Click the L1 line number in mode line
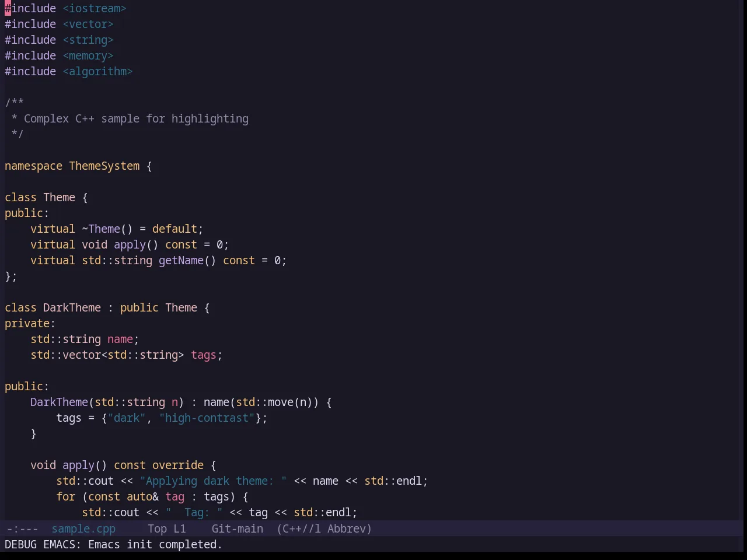Viewport: 747px width, 560px height. 179,528
